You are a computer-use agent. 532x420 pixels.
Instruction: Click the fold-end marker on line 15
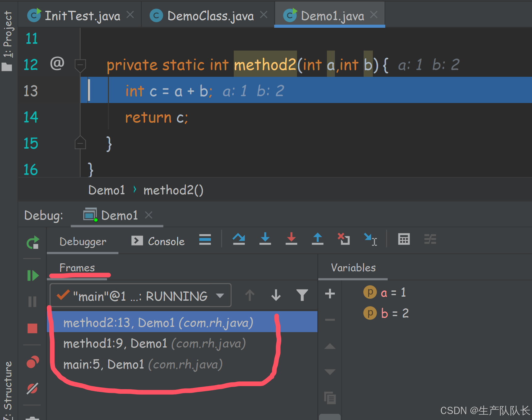point(80,143)
